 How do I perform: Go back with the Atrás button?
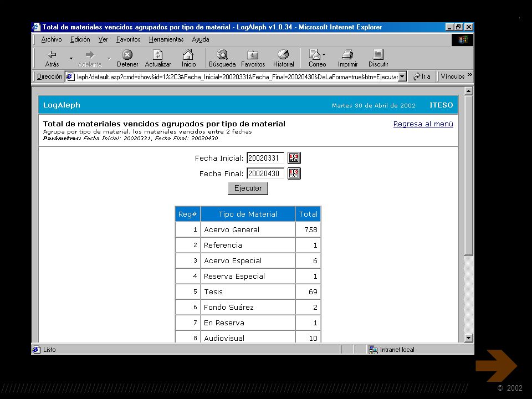pos(52,58)
